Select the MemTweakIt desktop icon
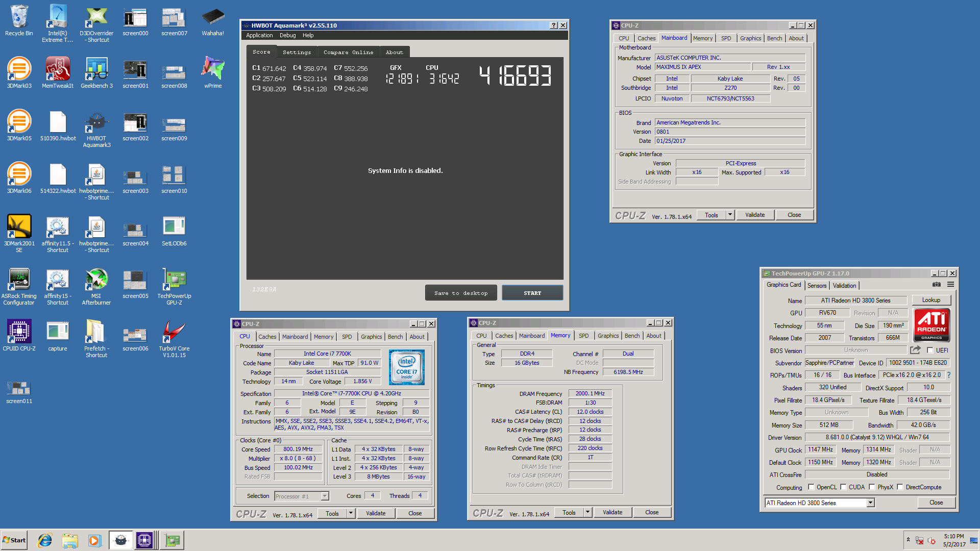 click(58, 73)
